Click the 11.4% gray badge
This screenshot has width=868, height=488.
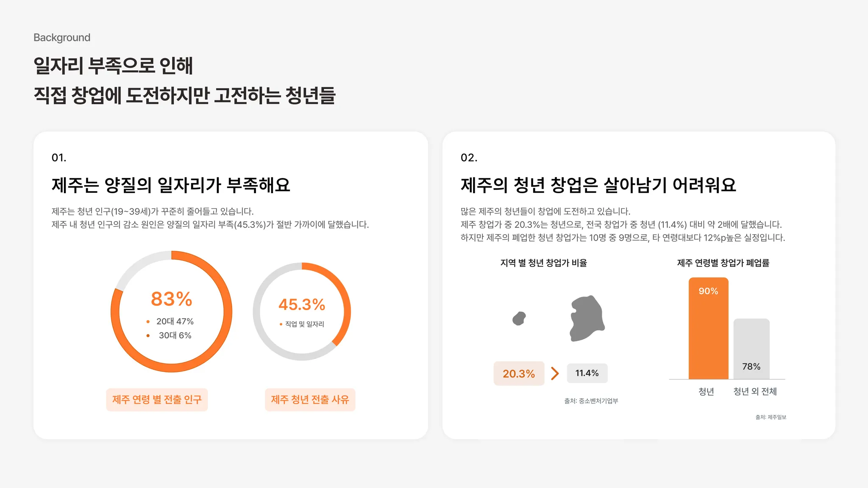(x=587, y=373)
